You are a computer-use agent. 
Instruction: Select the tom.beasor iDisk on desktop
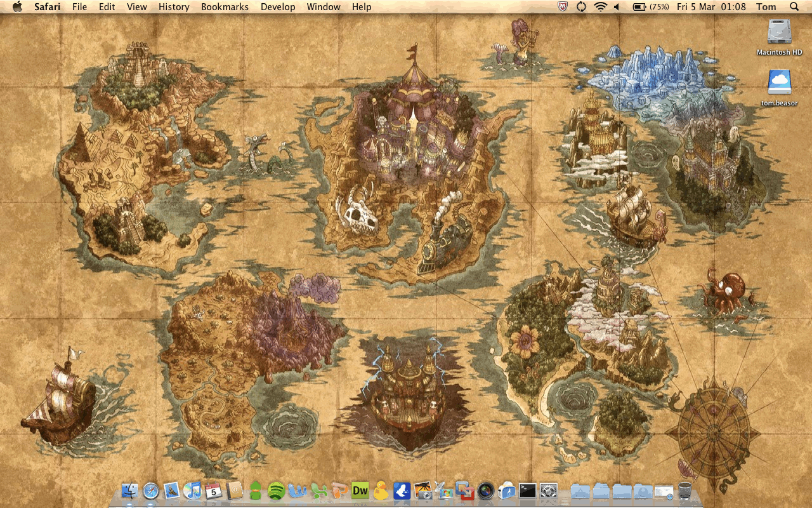coord(779,88)
